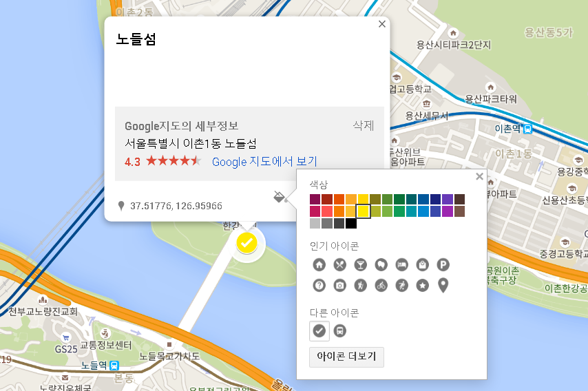Click 삭제 to remove Google Maps details

(x=364, y=125)
